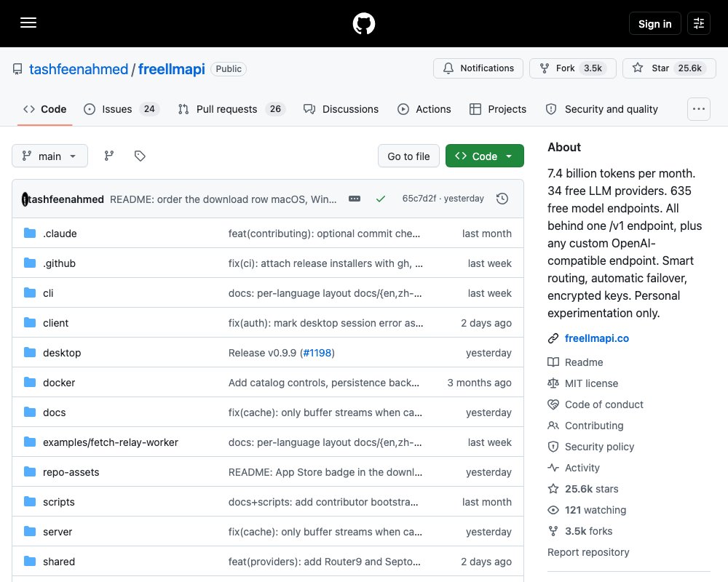Open the .claude folder
The image size is (728, 582).
[x=60, y=234]
